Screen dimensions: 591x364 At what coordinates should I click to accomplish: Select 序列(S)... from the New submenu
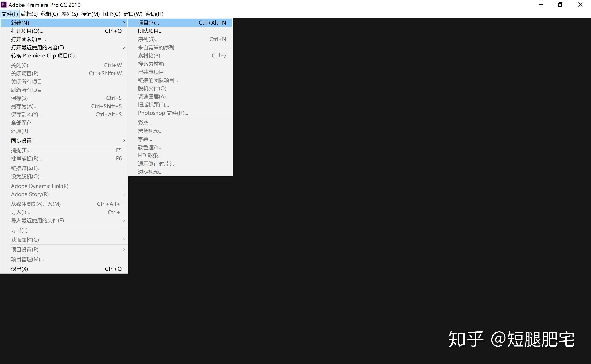(x=148, y=39)
